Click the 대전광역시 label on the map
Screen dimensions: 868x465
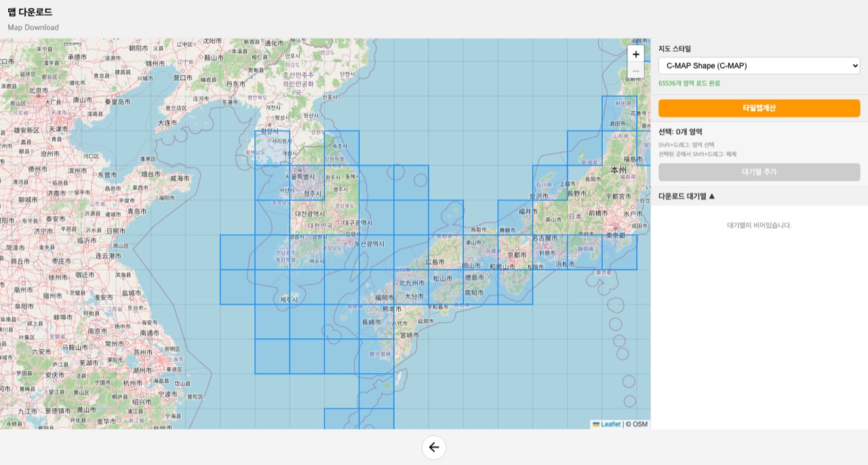pos(309,213)
